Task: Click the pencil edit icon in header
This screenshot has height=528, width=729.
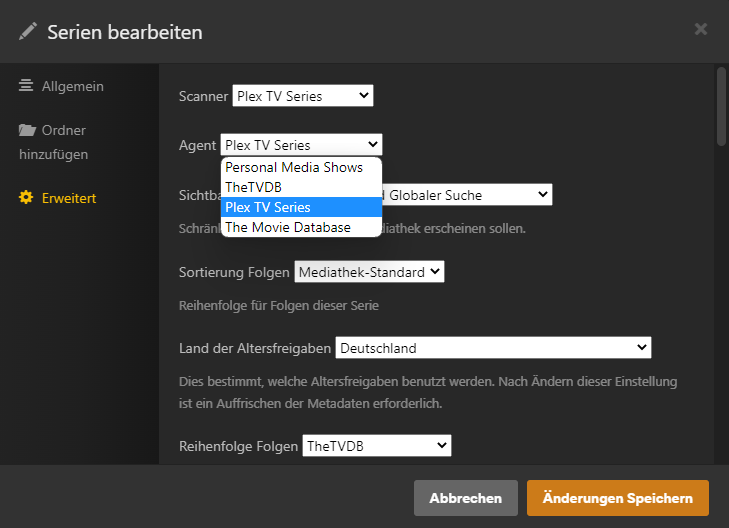Action: click(x=27, y=32)
